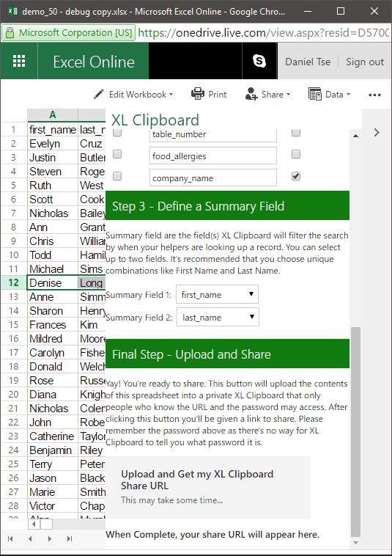Uncheck the right box for company_name
The image size is (392, 556).
click(x=296, y=176)
